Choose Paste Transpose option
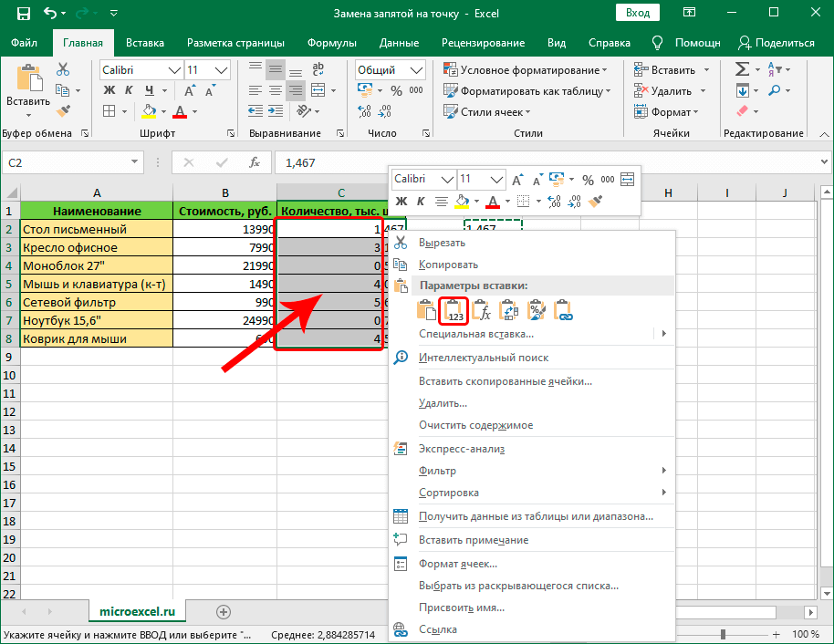The image size is (834, 644). (x=508, y=310)
